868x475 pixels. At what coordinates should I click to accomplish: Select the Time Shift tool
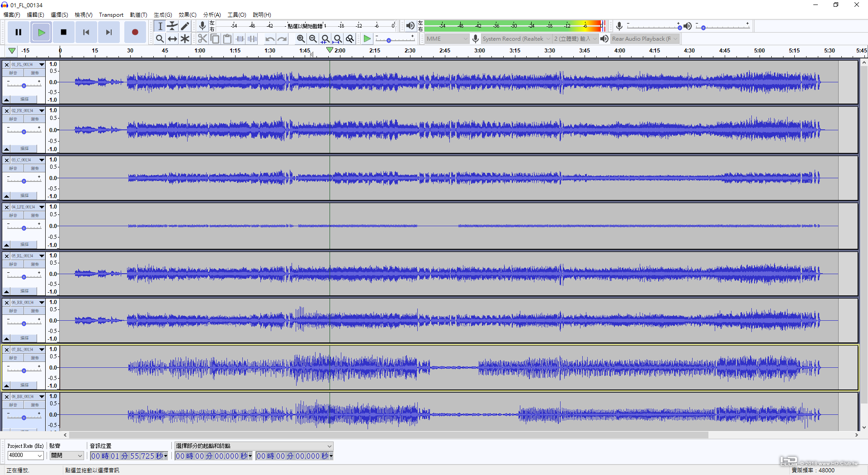point(172,39)
